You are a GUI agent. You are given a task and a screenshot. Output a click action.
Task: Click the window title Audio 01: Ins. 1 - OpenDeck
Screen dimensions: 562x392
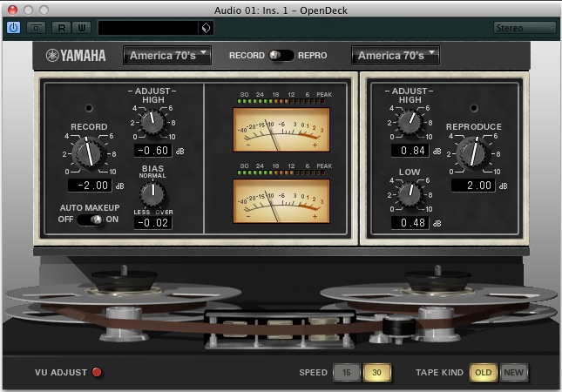point(281,10)
